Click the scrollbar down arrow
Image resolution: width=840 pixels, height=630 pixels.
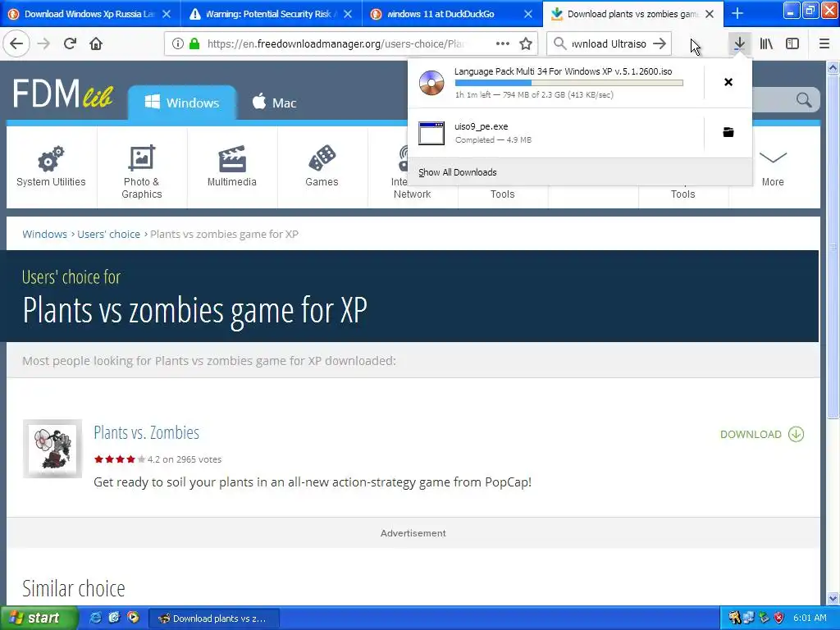coord(833,598)
